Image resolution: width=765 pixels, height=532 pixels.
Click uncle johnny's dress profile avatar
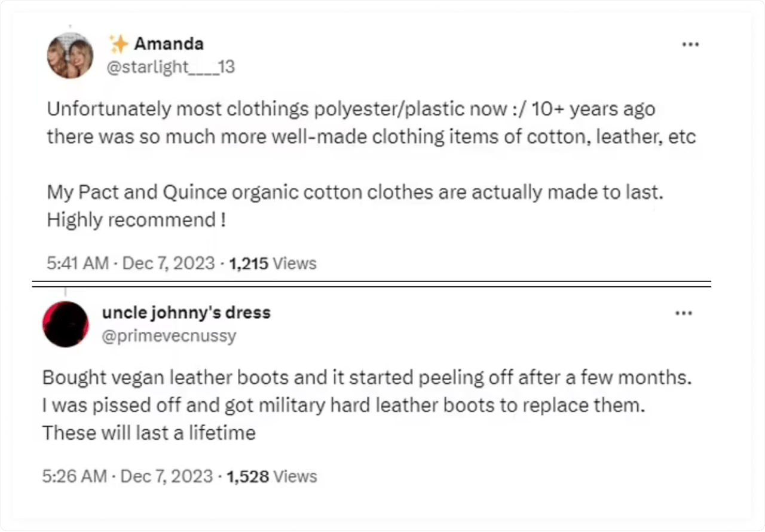66,324
